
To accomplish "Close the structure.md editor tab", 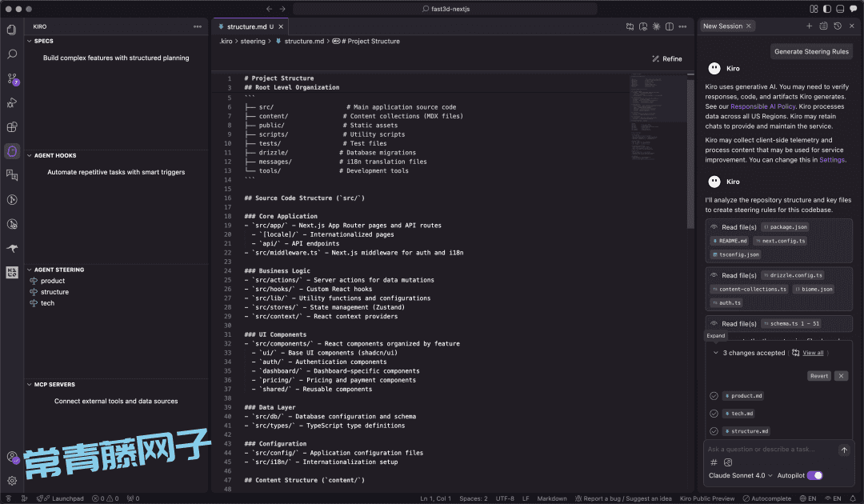I will click(x=281, y=26).
